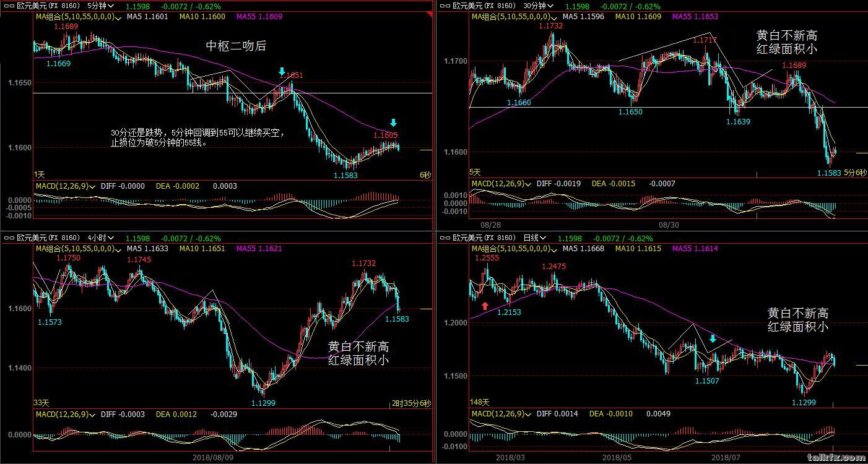Click the 欧元美元 (FX 8160) title in the 日线 chart
The width and height of the screenshot is (868, 464).
485,238
